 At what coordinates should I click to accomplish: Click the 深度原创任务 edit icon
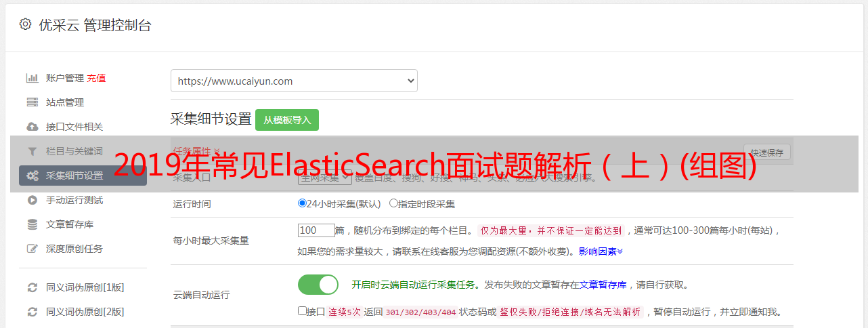click(32, 249)
